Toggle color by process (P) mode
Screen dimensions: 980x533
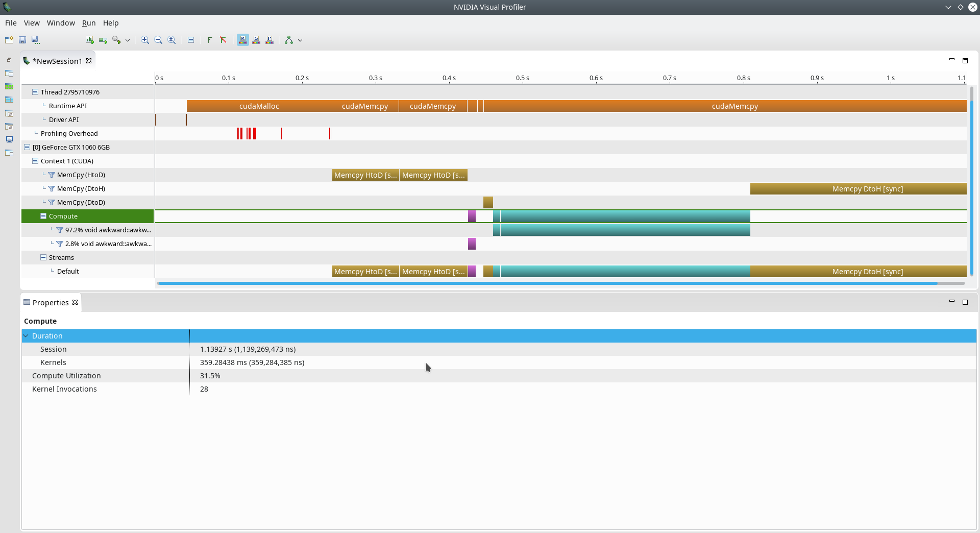pyautogui.click(x=269, y=40)
